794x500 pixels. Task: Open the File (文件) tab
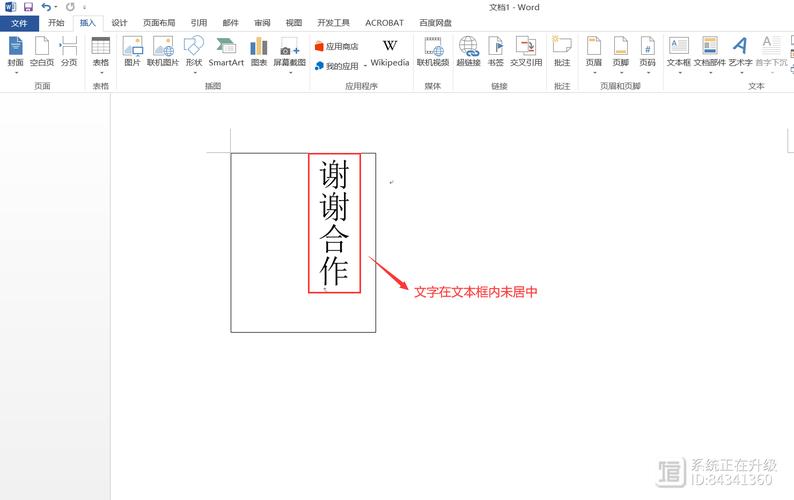[19, 23]
